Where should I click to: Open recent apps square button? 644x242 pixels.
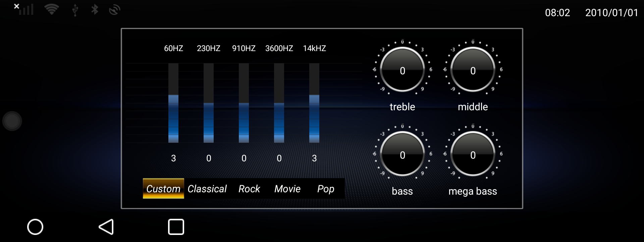176,227
